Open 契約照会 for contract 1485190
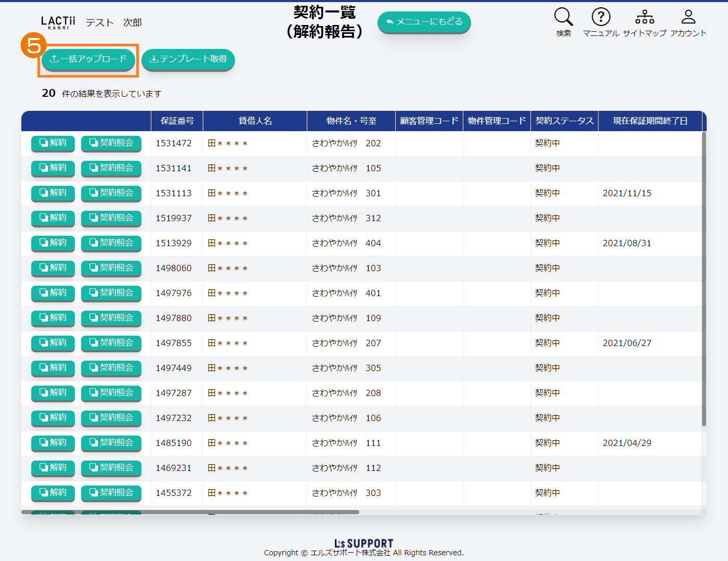The width and height of the screenshot is (728, 561). [x=111, y=443]
